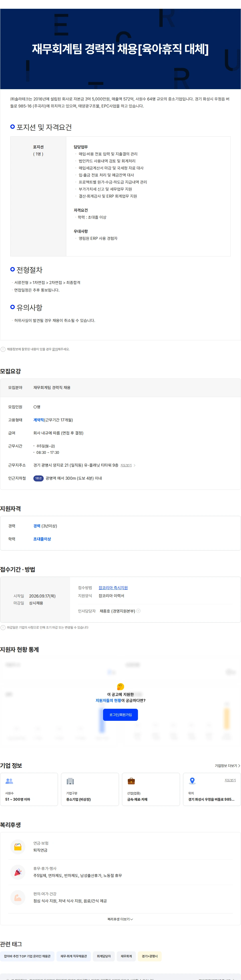Open the 잡코리아 즉시지원 link
The height and width of the screenshot is (980, 241).
113,588
